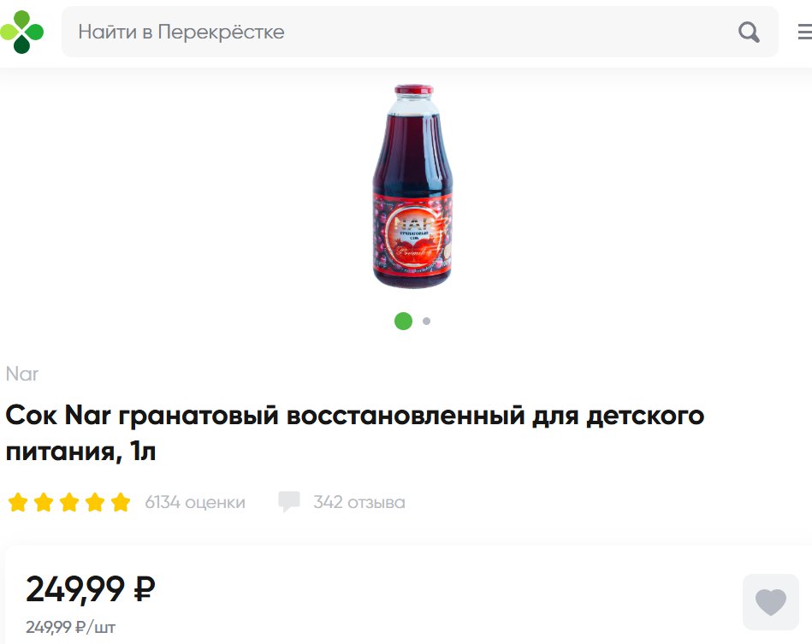
Task: Click the first rating star
Action: [x=18, y=502]
